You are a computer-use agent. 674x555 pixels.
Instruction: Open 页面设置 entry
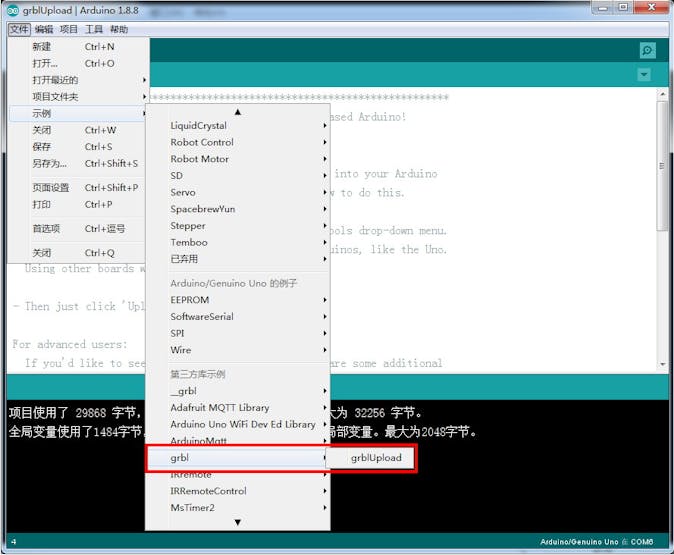77,187
